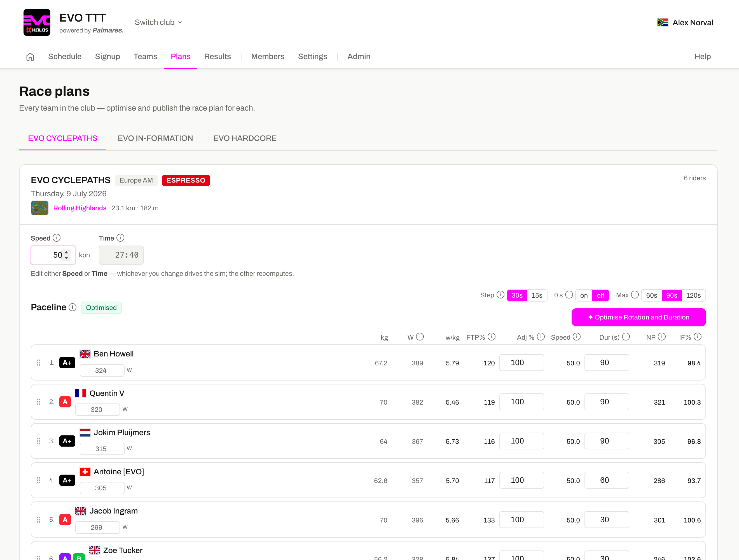
Task: Click the EVO Kalas club logo
Action: (37, 22)
